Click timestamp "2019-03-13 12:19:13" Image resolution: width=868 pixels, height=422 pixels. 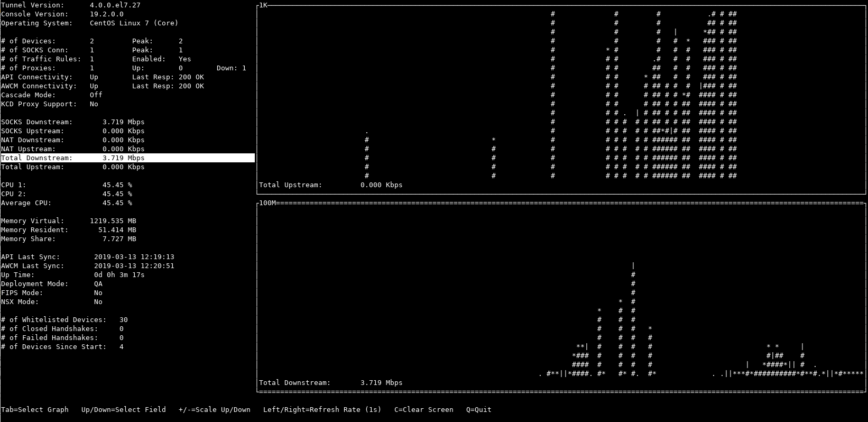coord(134,257)
